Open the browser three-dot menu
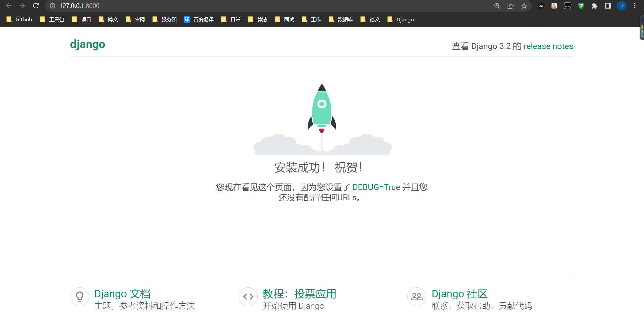 635,6
